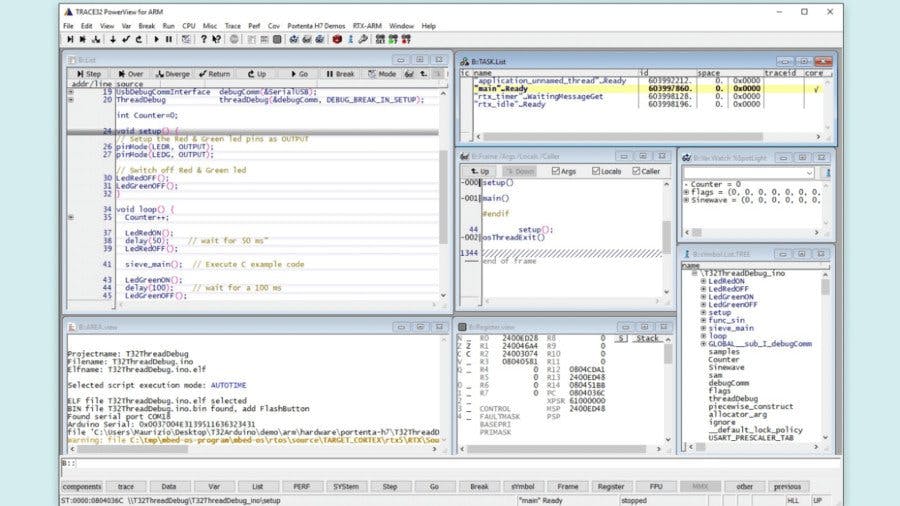Click the AREA.view horizontal scrollbar thumb
Image resolution: width=900 pixels, height=506 pixels.
[133, 449]
